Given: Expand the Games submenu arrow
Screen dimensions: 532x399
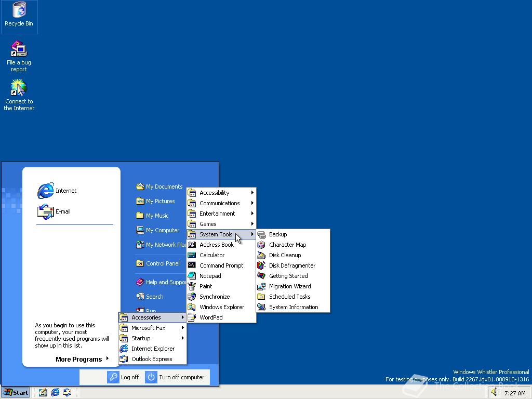Looking at the screenshot, I should (x=252, y=224).
